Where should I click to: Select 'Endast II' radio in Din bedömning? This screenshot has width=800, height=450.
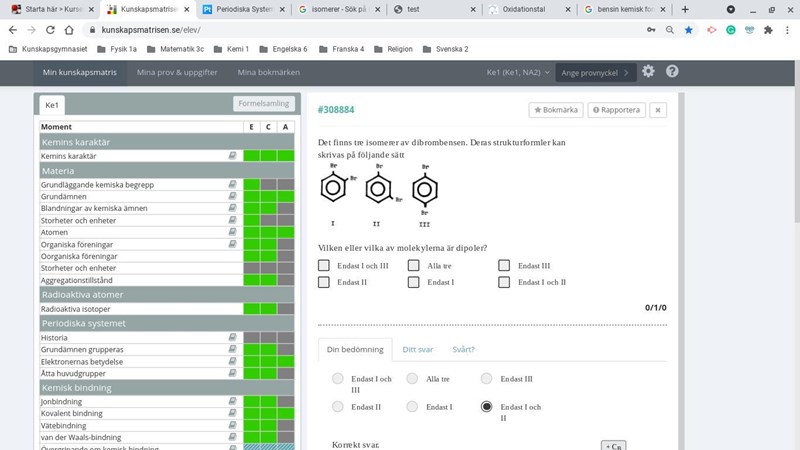(338, 407)
